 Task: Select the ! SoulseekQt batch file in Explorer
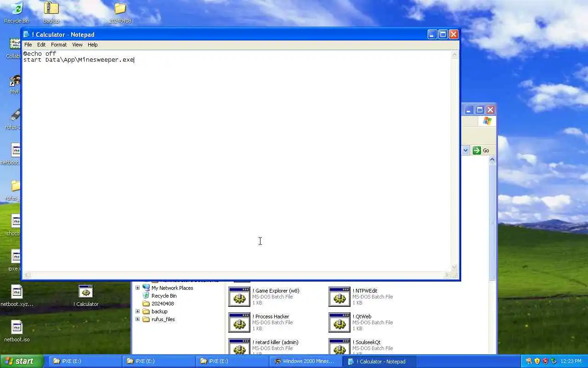(361, 346)
